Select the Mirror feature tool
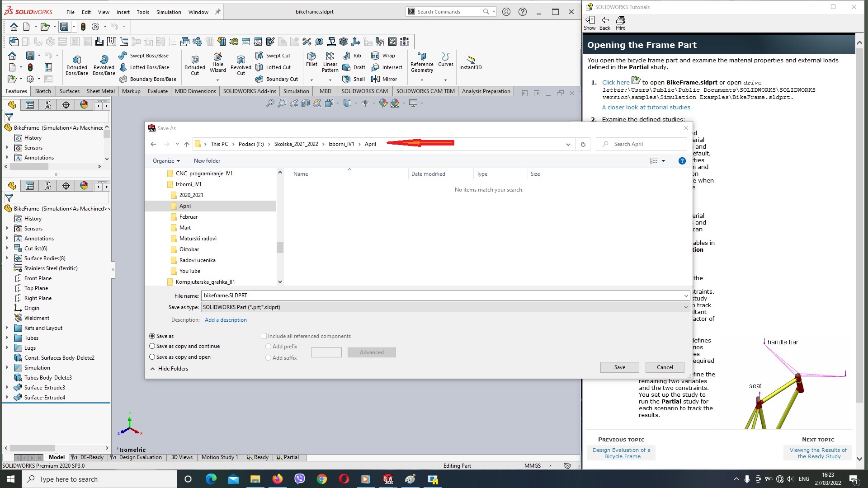 coord(384,79)
